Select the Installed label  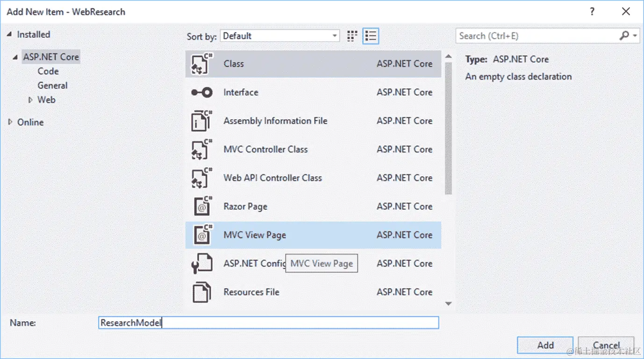click(x=34, y=35)
